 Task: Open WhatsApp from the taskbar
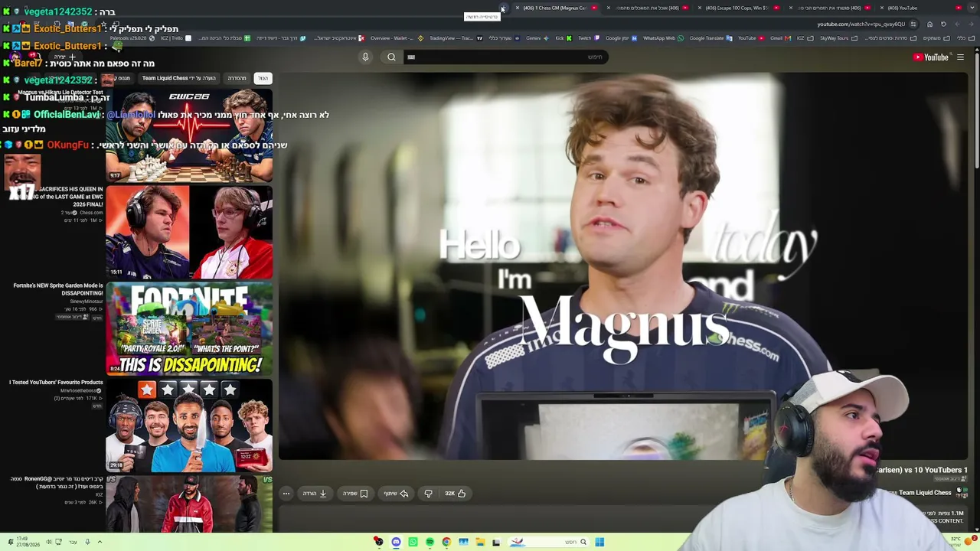tap(413, 542)
